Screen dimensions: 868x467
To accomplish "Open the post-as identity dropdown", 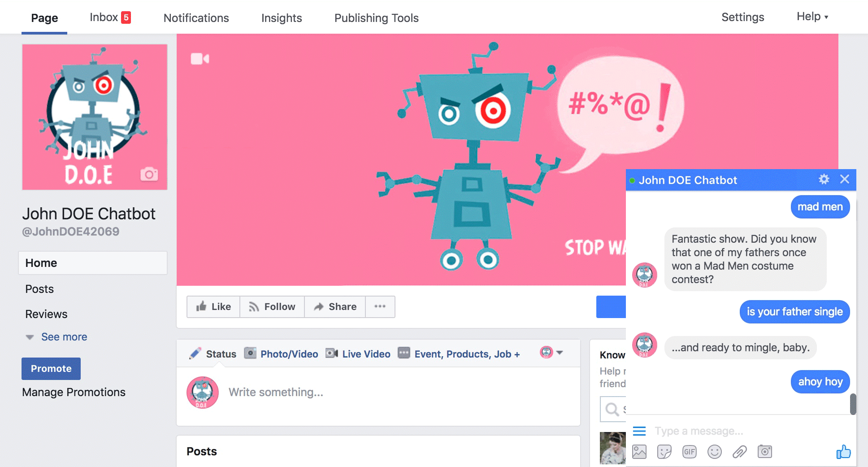I will 551,353.
